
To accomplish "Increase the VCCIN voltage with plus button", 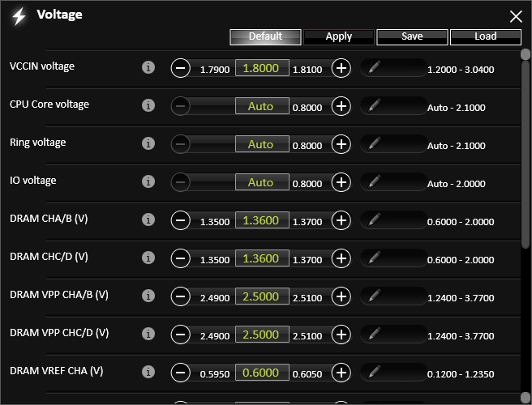I will (341, 68).
